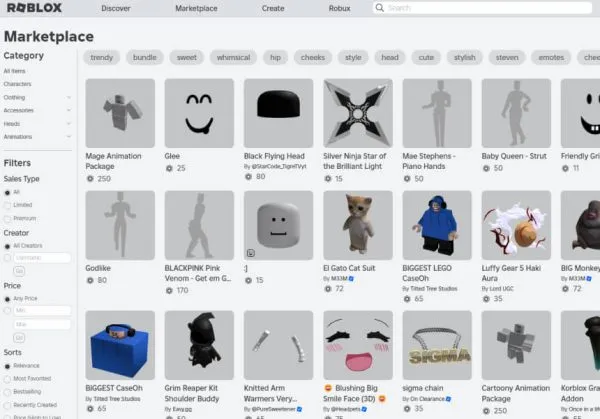Viewport: 600px width, 419px height.
Task: Select the Min/Max custom price radio
Action: 7,310
